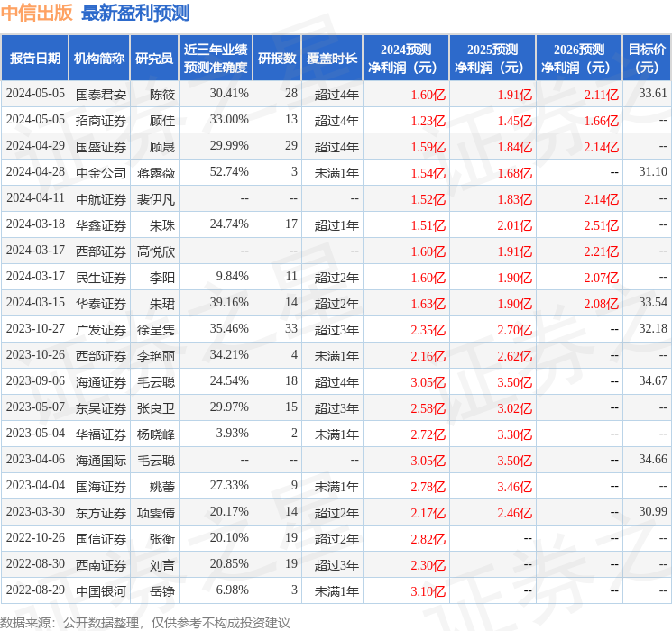
Task: Click target price 34.67
Action: pos(653,380)
